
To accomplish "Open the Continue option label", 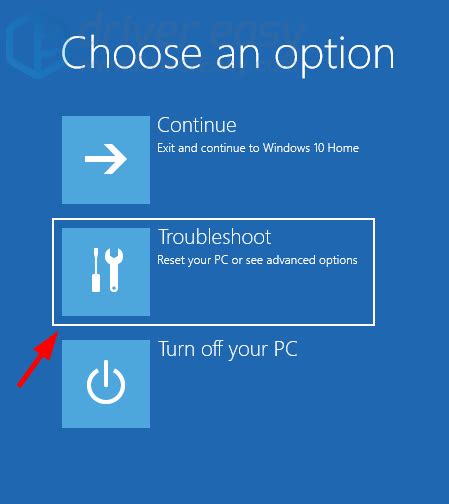I will click(x=197, y=125).
